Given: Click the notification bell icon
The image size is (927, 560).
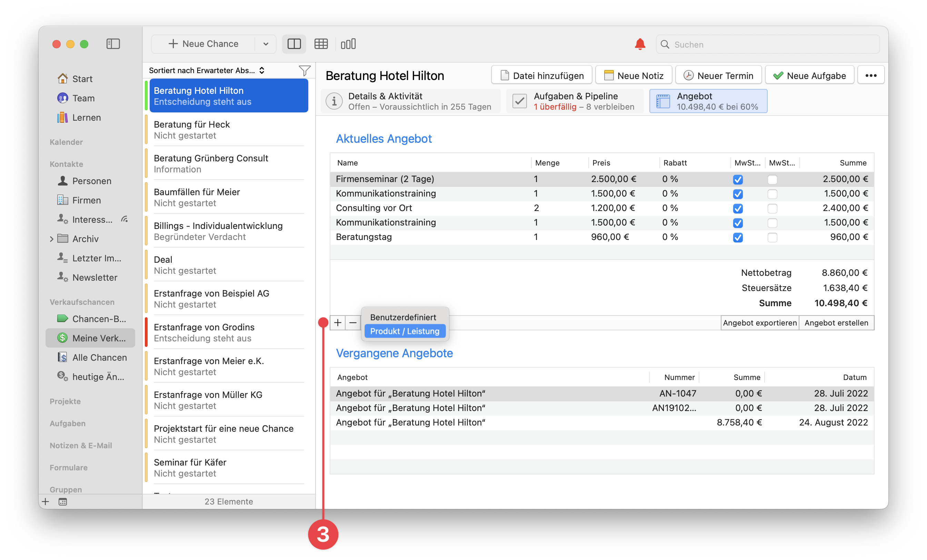Looking at the screenshot, I should tap(640, 44).
